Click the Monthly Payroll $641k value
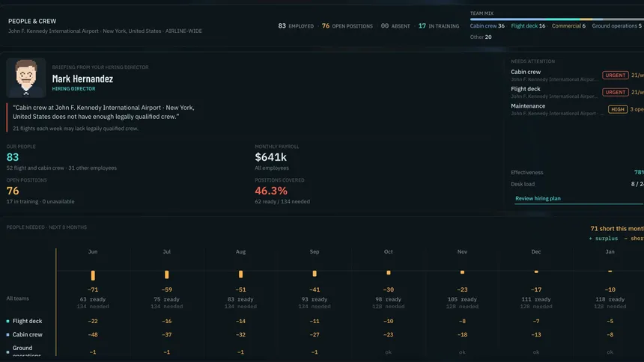Image resolution: width=644 pixels, height=362 pixels. click(x=270, y=157)
